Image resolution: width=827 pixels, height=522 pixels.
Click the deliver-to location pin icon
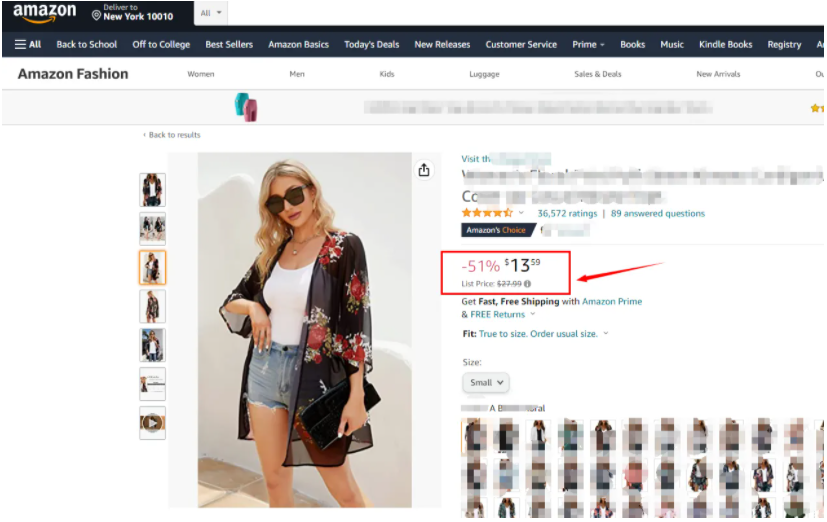(x=96, y=15)
